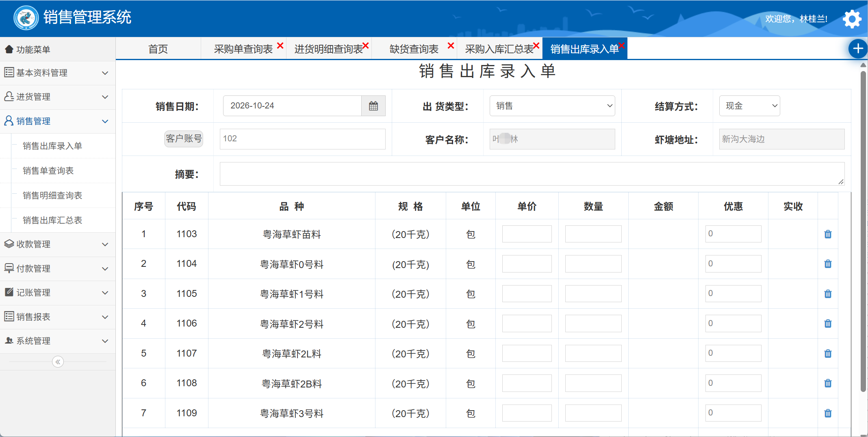Viewport: 868px width, 437px height.
Task: Collapse 销售管理 menu
Action: tap(58, 121)
